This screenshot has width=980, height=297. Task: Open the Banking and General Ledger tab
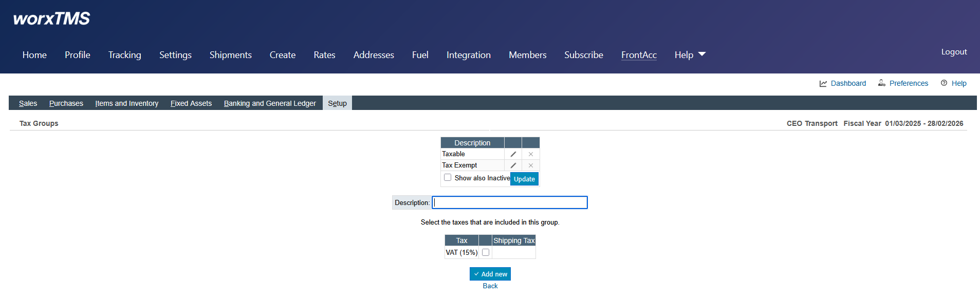point(270,103)
